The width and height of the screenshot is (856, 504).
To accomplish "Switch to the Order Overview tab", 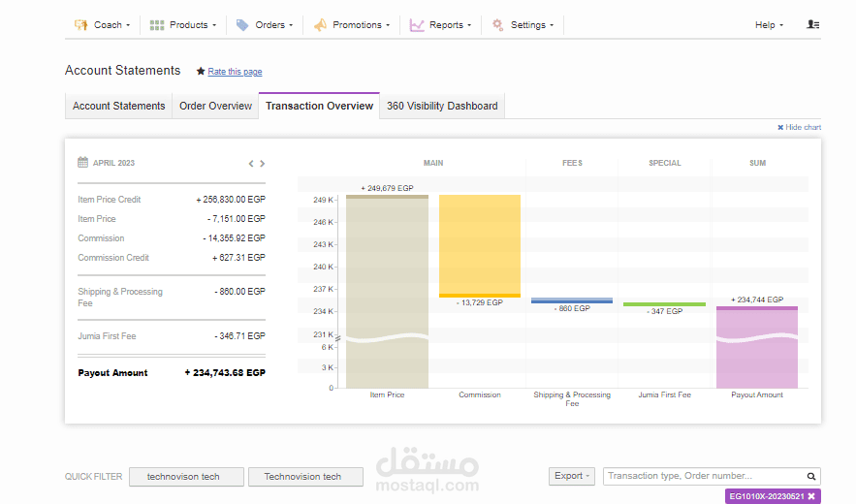I will [x=215, y=106].
